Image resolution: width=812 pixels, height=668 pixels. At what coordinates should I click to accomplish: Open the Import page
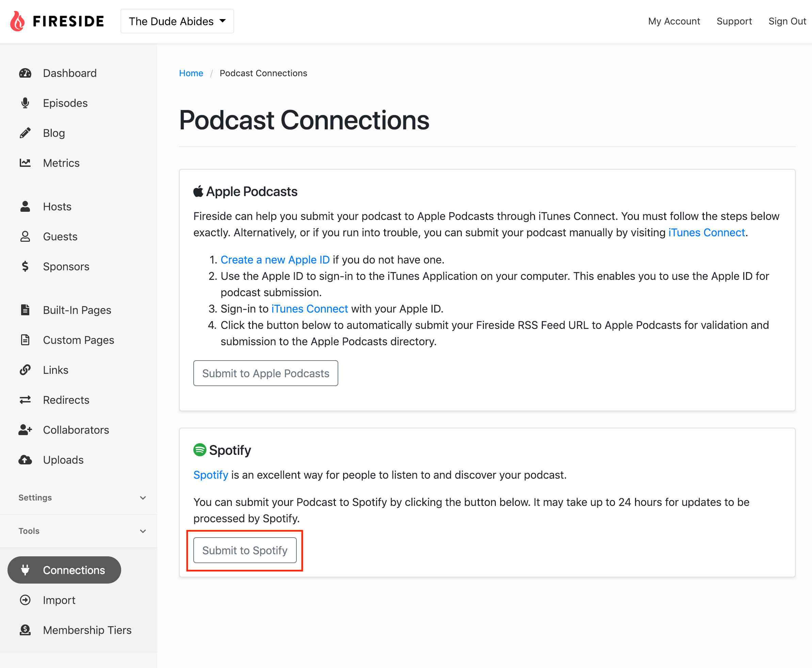[59, 600]
